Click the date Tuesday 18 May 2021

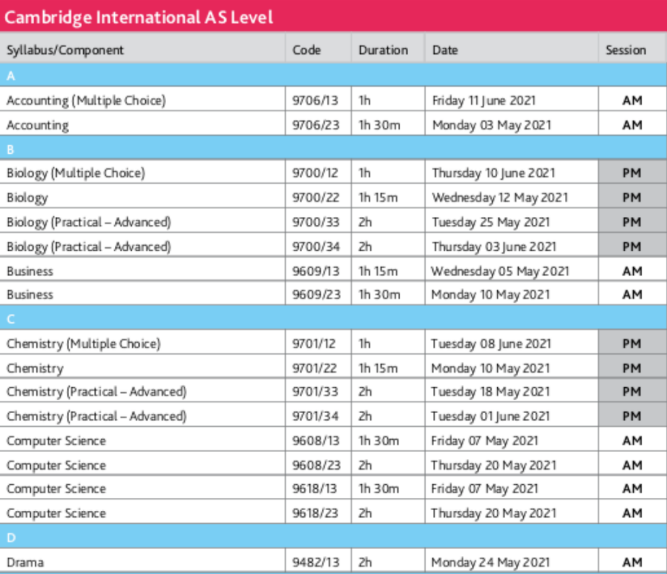pos(490,392)
